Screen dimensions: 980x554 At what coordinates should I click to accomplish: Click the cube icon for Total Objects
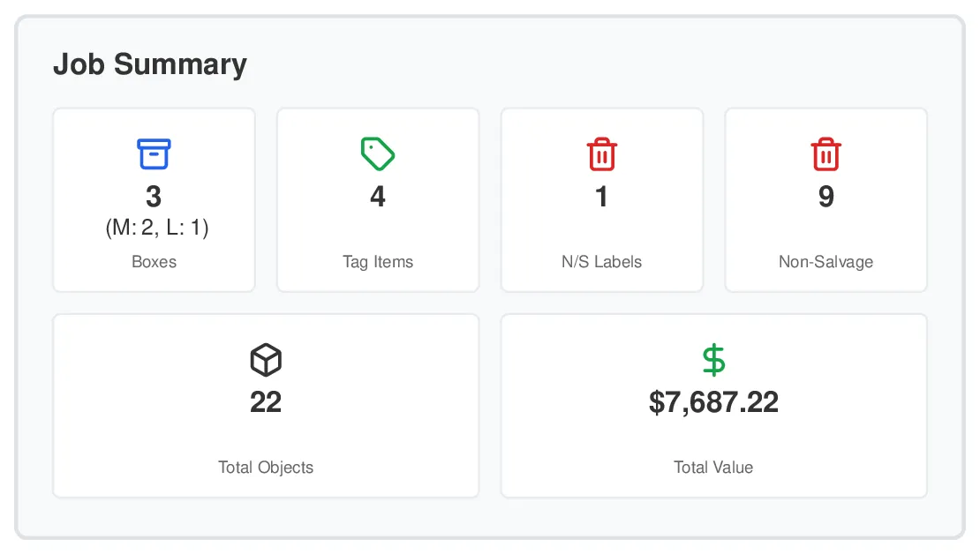coord(266,360)
